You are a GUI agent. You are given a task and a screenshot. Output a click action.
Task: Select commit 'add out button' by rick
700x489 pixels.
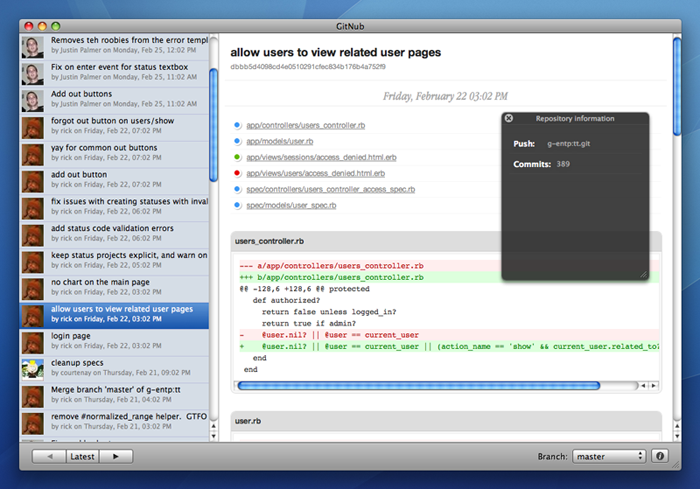114,180
